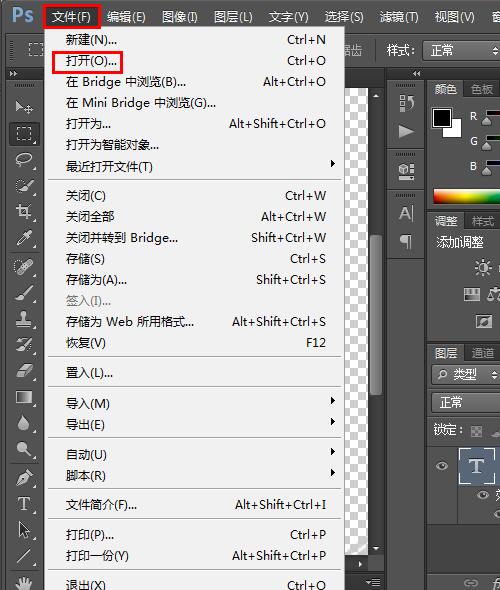Open the 滤镜 menu
Viewport: 500px width, 590px height.
399,17
